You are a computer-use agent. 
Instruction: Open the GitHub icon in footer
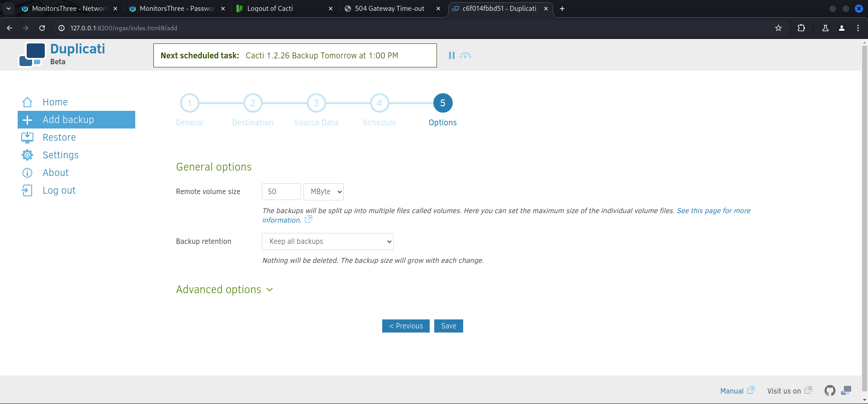tap(830, 390)
